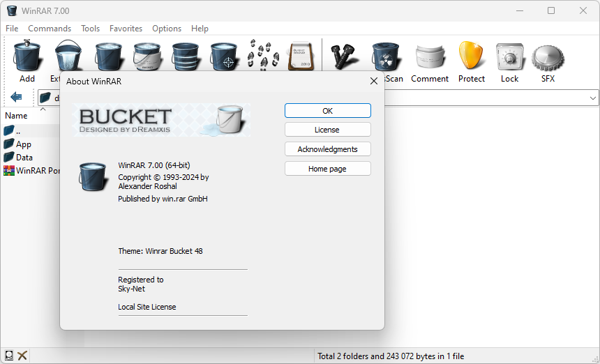
Task: Close the About WinRAR dialog with X
Action: pos(374,81)
